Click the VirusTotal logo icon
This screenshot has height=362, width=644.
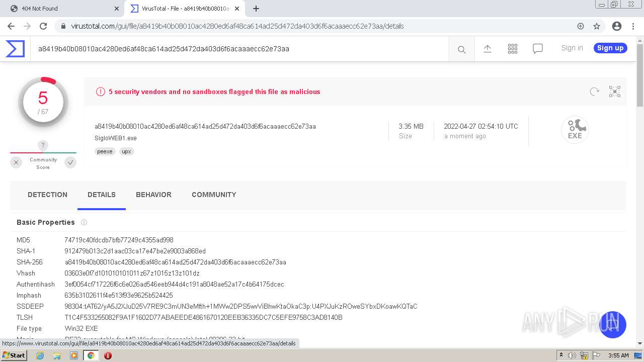pyautogui.click(x=15, y=49)
